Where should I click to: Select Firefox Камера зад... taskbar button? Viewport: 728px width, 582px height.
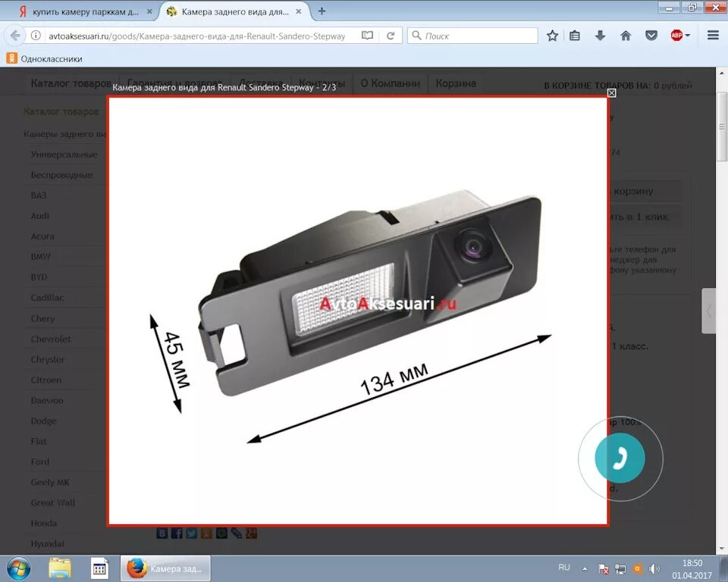(165, 568)
